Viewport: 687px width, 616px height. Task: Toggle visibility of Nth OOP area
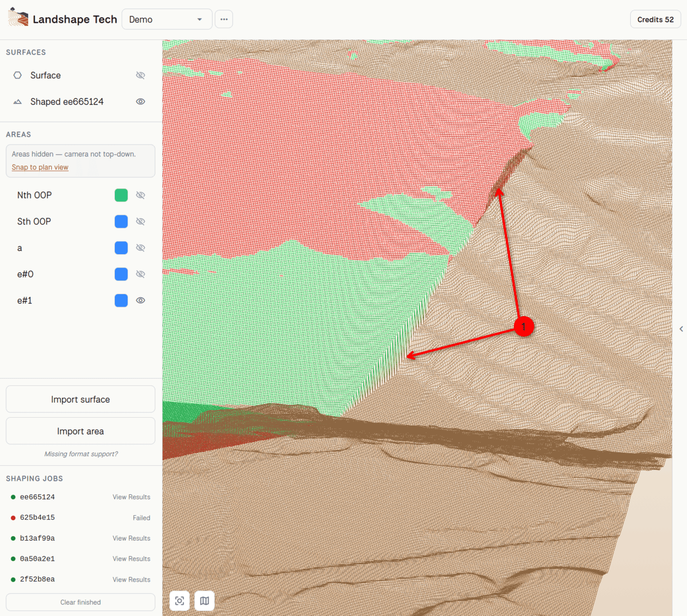click(x=140, y=195)
